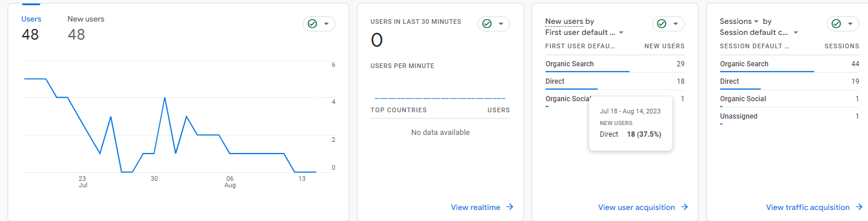Click Direct row in New users card
868x221 pixels.
pos(615,81)
